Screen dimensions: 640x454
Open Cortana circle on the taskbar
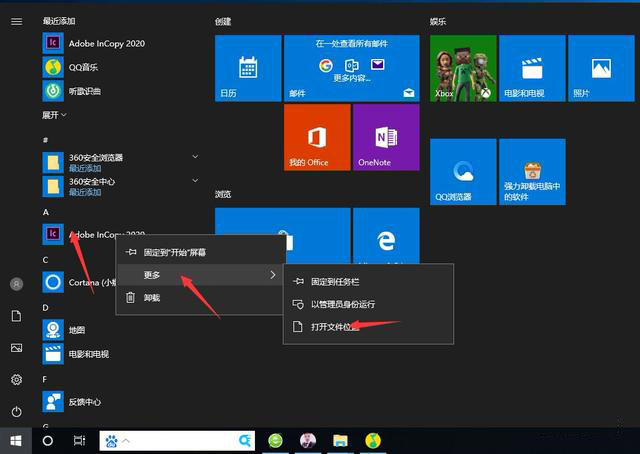click(x=48, y=441)
